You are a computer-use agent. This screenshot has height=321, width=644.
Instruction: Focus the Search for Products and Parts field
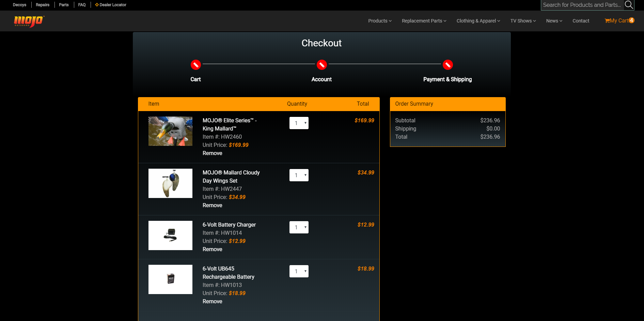pos(582,5)
